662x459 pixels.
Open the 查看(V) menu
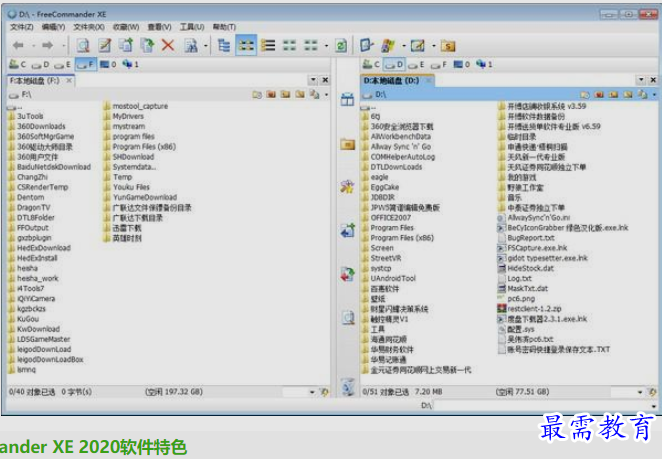pyautogui.click(x=159, y=27)
